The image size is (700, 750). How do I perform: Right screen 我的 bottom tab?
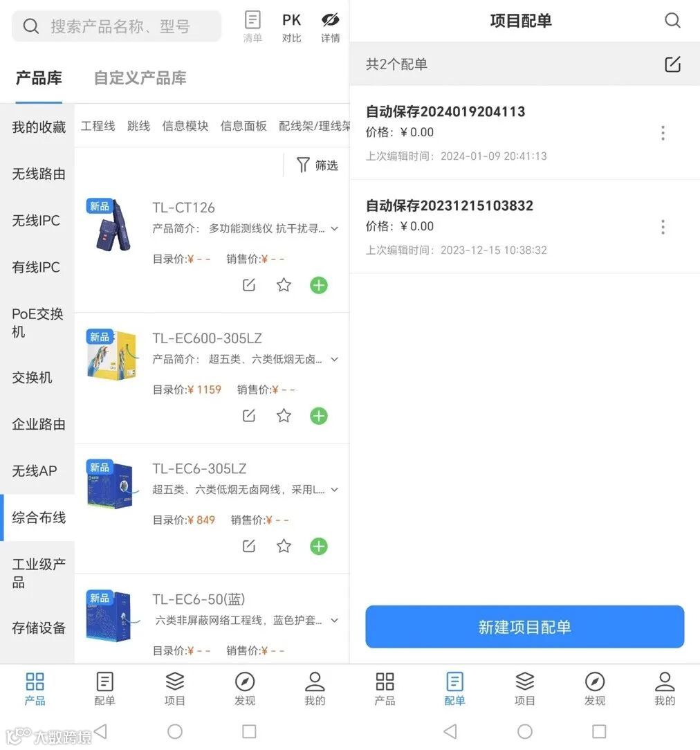click(x=665, y=689)
